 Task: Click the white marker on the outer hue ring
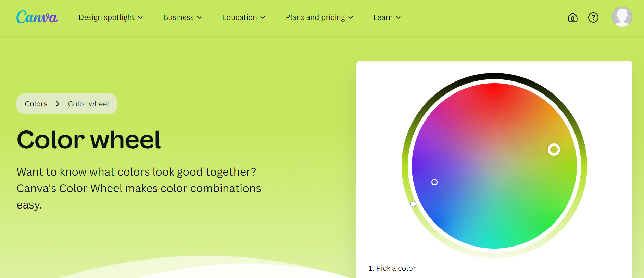click(x=413, y=204)
